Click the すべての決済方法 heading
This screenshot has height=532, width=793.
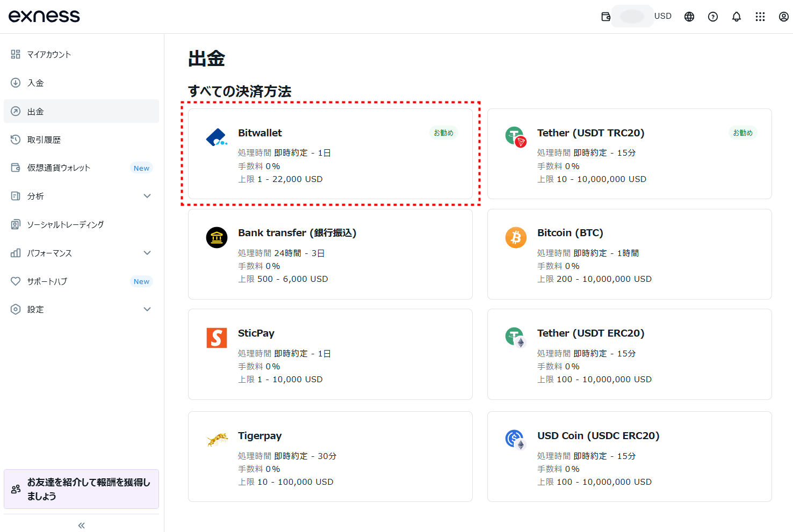240,91
